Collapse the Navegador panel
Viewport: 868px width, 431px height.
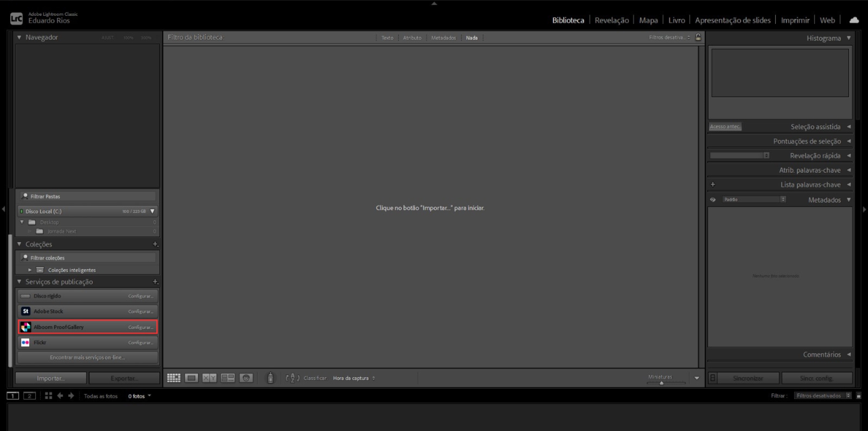19,38
